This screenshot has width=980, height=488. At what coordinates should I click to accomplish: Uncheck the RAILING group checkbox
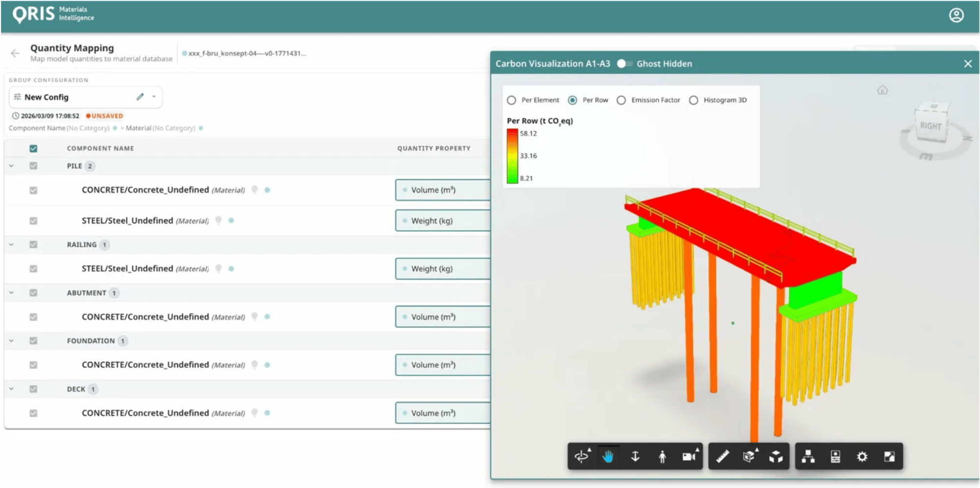click(33, 244)
